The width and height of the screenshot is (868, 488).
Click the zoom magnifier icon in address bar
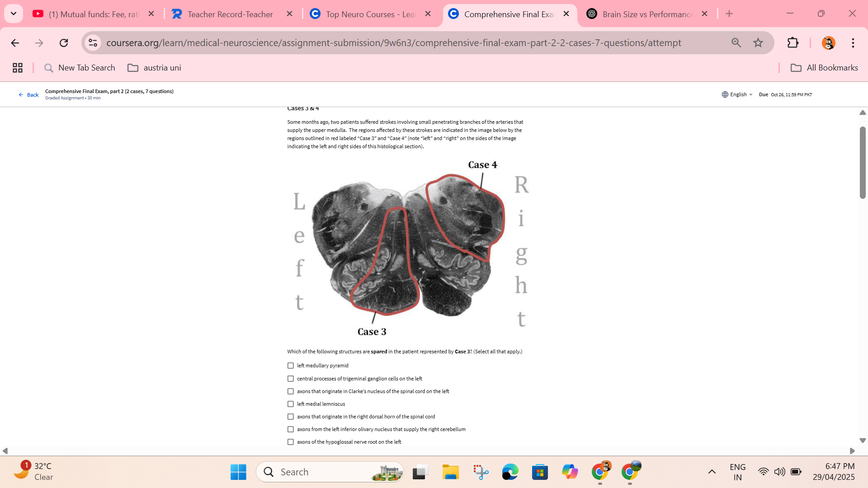(x=736, y=43)
